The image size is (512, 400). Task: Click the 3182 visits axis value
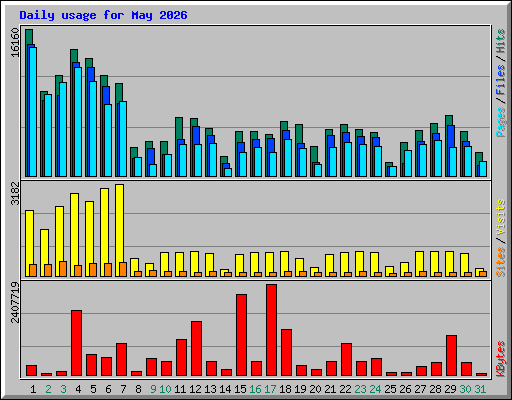(x=15, y=194)
